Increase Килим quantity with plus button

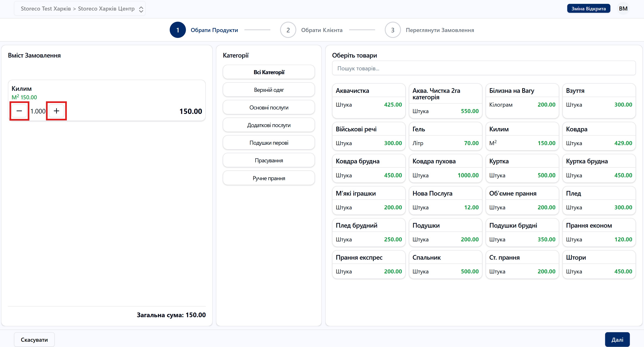(57, 111)
